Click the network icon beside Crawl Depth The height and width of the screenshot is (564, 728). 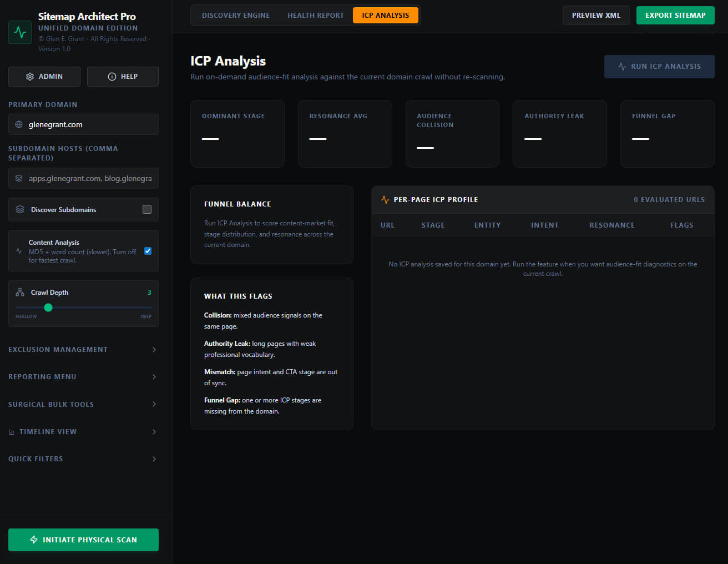[x=20, y=292]
